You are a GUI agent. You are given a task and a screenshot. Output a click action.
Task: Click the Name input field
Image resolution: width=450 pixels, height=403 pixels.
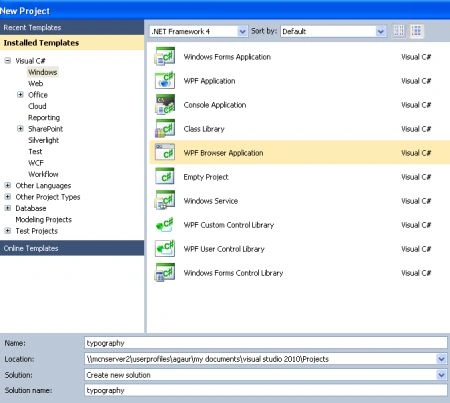coord(266,343)
